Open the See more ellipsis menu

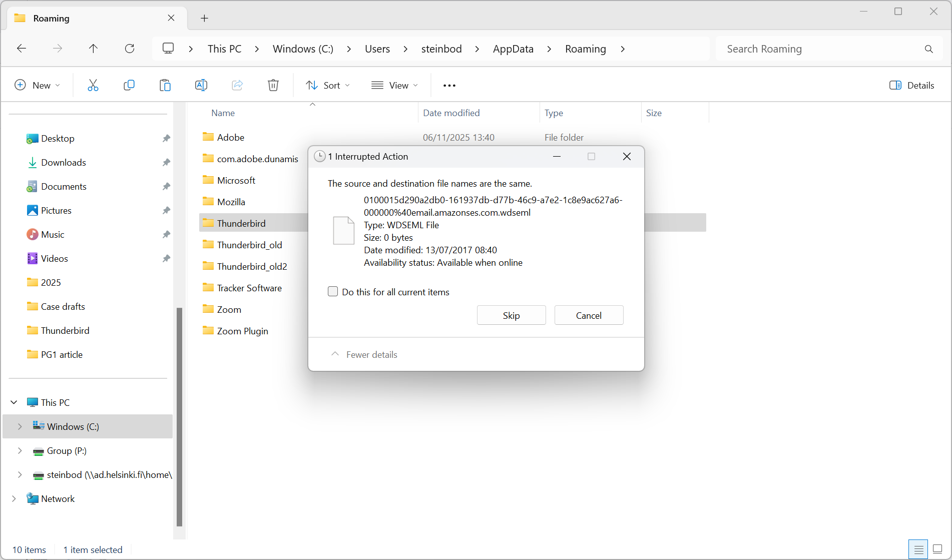[x=449, y=86]
